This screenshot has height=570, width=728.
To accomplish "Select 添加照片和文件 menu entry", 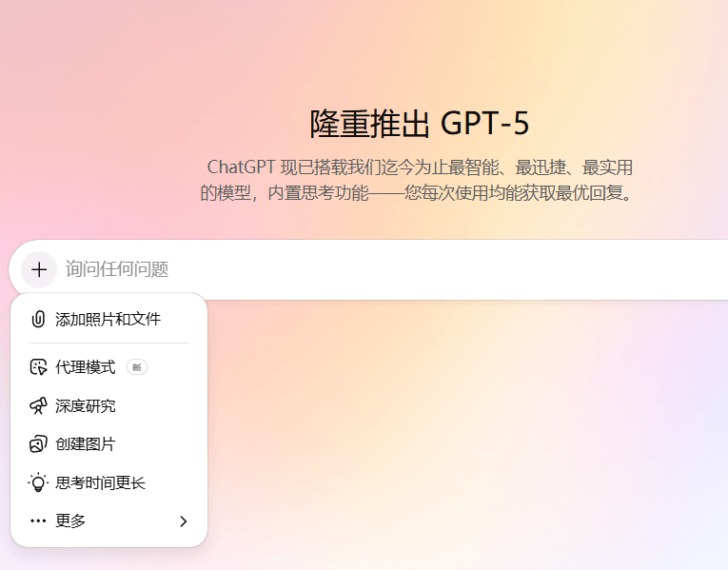I will point(108,320).
